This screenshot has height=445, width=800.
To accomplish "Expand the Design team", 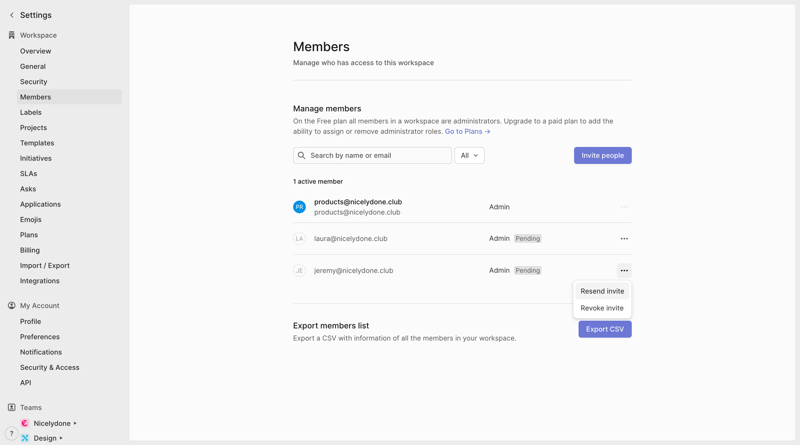I will 61,438.
